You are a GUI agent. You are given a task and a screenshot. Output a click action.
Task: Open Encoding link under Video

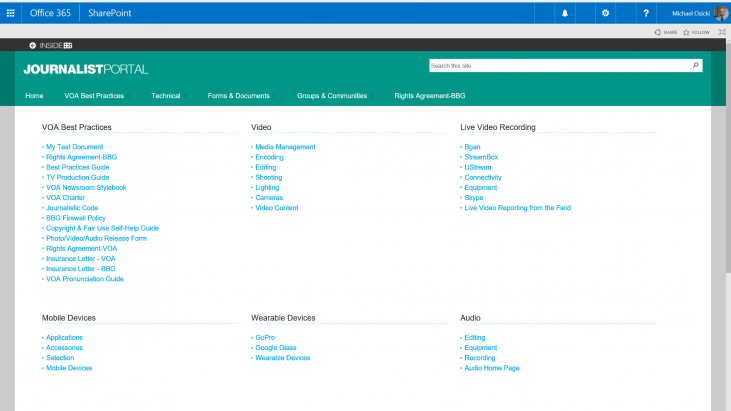269,157
